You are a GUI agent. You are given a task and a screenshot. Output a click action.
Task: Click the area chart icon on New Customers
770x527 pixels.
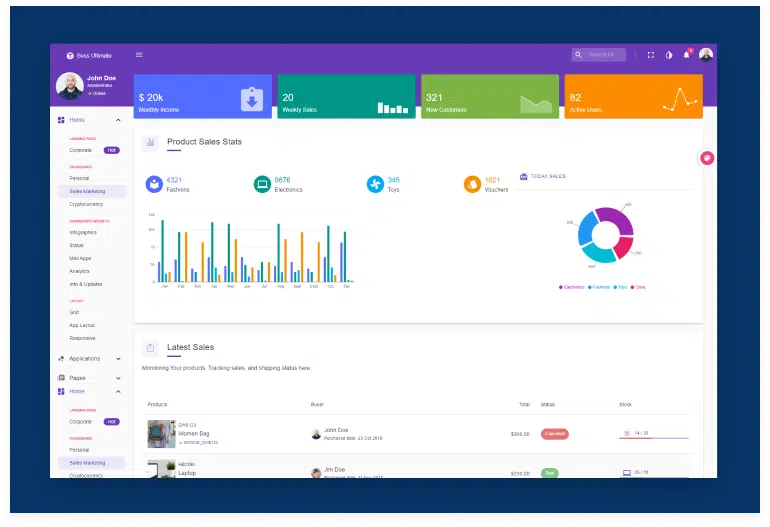pos(536,104)
